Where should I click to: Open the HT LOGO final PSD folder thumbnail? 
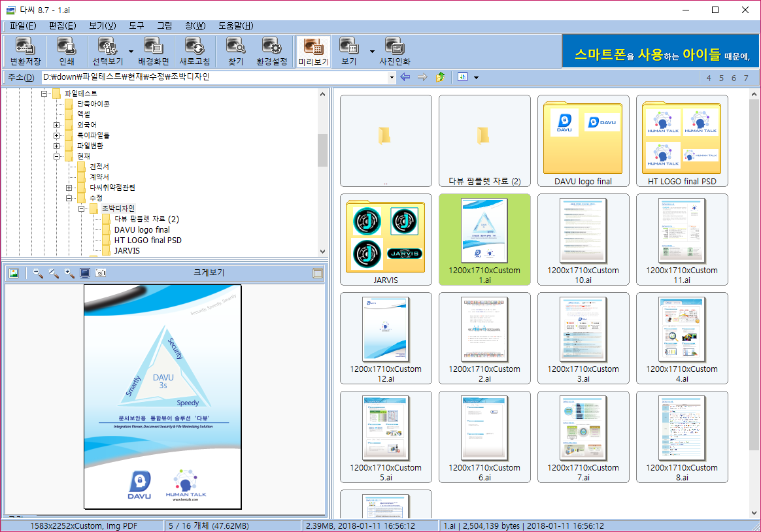tap(682, 141)
